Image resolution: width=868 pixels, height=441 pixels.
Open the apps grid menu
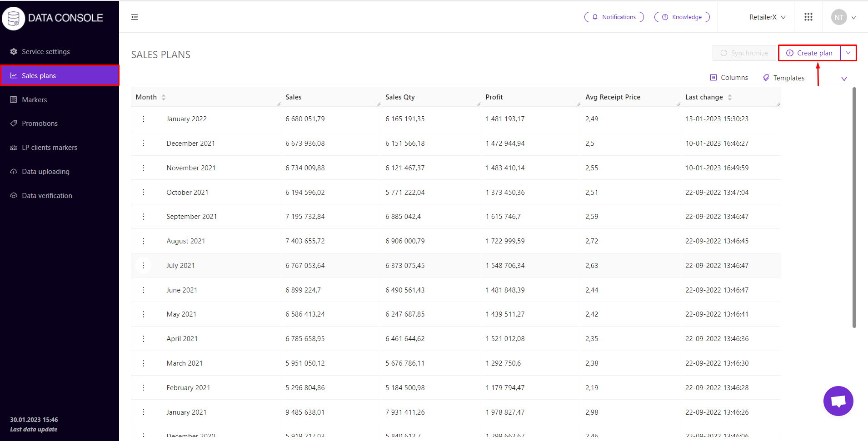[x=808, y=17]
